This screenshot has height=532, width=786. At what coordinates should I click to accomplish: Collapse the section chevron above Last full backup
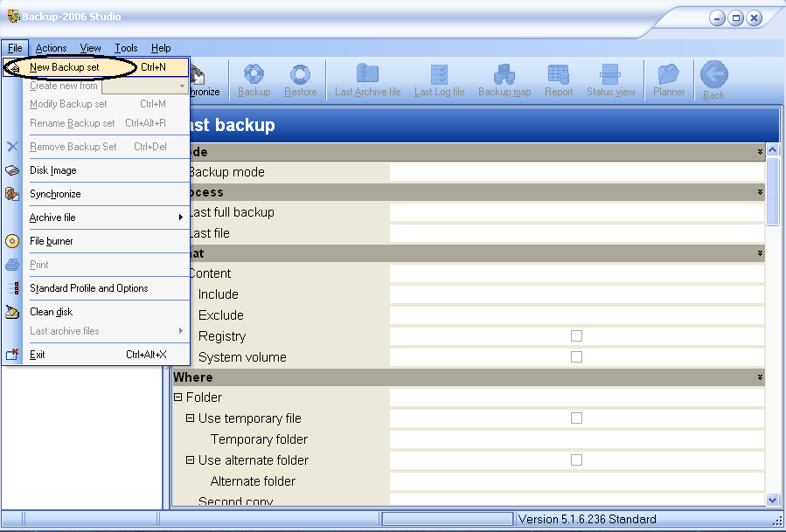point(760,192)
